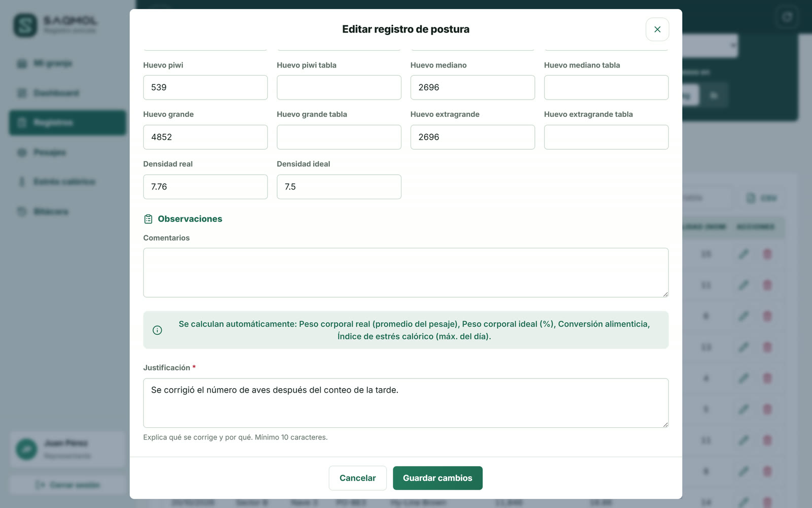Open Estrés calórico in the sidebar
The image size is (812, 508).
[x=67, y=182]
